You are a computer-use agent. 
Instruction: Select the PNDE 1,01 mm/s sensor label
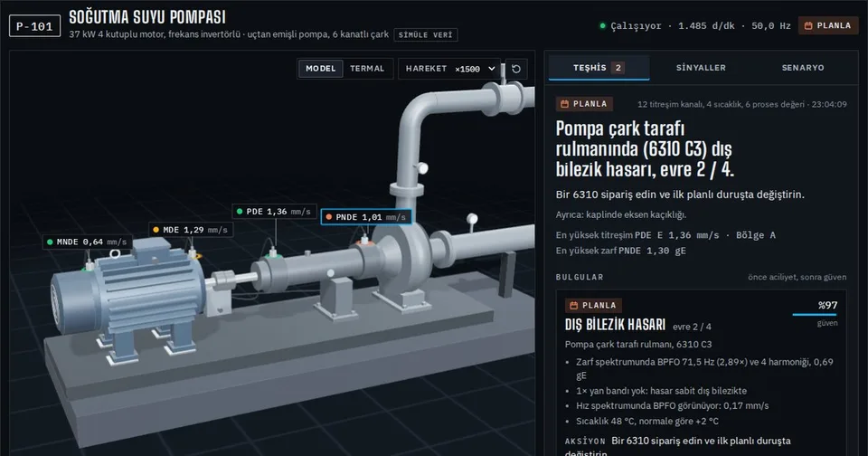[x=366, y=216]
